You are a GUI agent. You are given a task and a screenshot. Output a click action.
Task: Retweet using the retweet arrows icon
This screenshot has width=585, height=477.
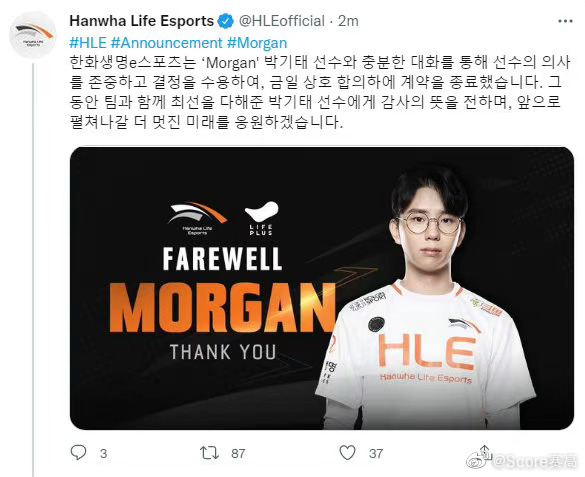[x=209, y=453]
